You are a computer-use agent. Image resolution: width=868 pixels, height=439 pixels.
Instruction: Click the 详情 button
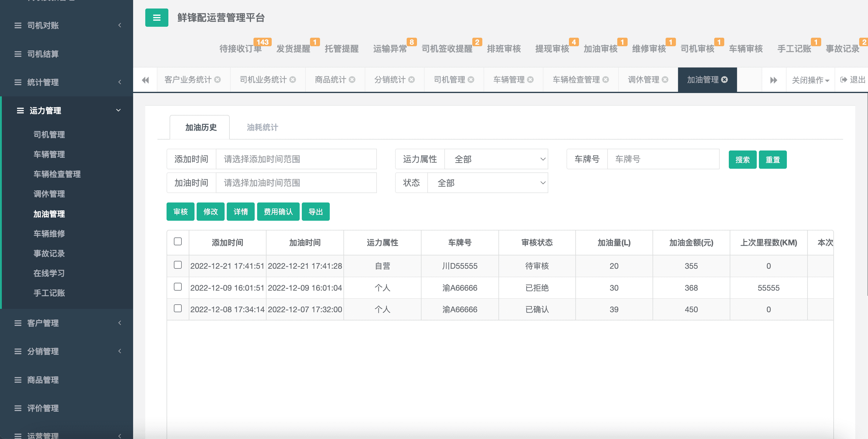pos(241,212)
